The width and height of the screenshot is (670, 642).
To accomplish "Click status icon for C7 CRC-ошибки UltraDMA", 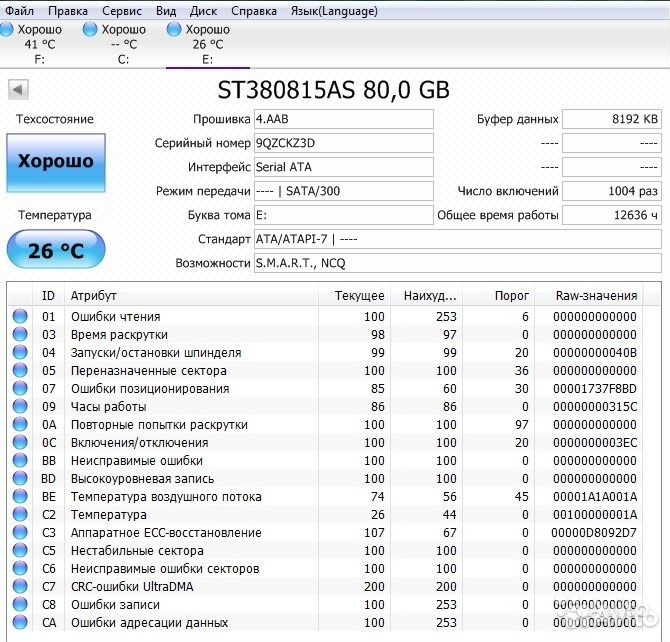I will (x=20, y=586).
